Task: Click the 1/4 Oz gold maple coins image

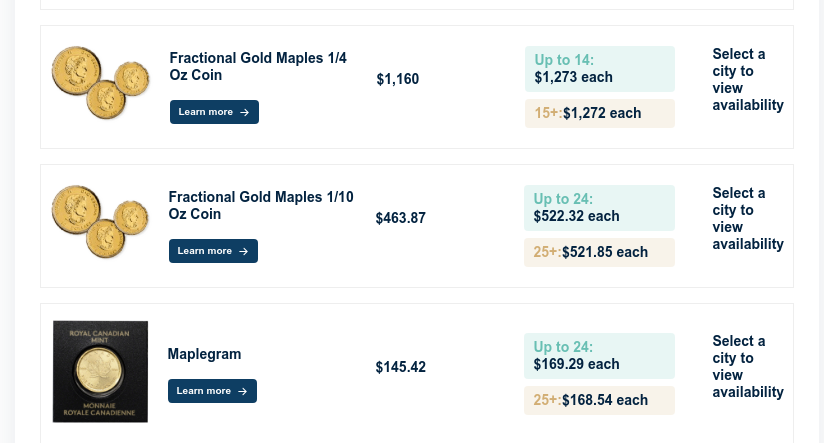Action: click(100, 83)
